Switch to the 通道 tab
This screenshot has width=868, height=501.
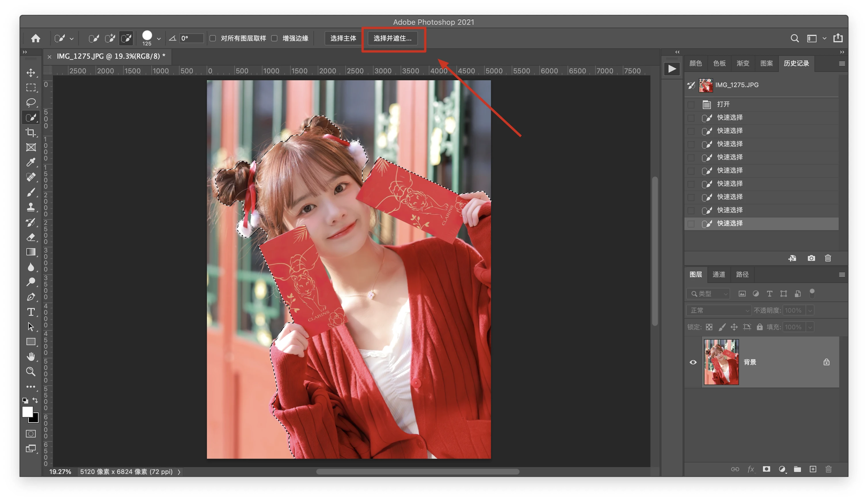[719, 274]
